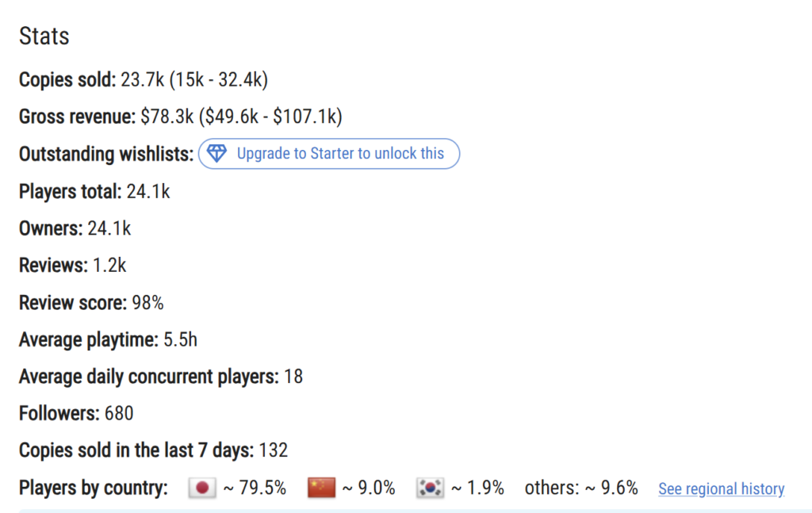Click Average daily concurrent players value
Image resolution: width=812 pixels, height=513 pixels.
click(293, 377)
